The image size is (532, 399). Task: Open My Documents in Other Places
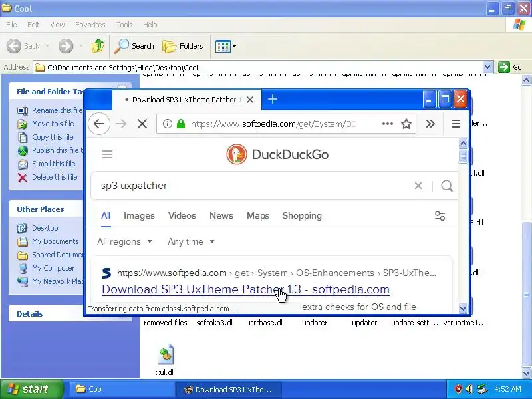(x=48, y=241)
